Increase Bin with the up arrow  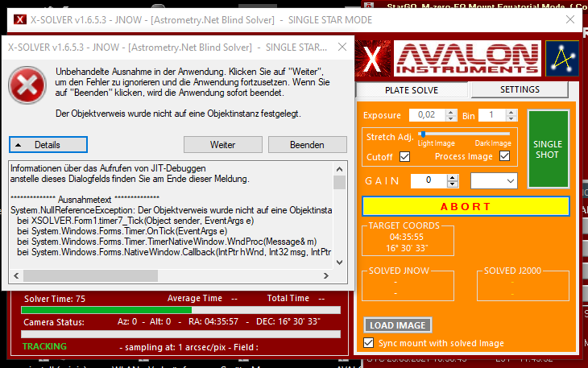click(511, 112)
